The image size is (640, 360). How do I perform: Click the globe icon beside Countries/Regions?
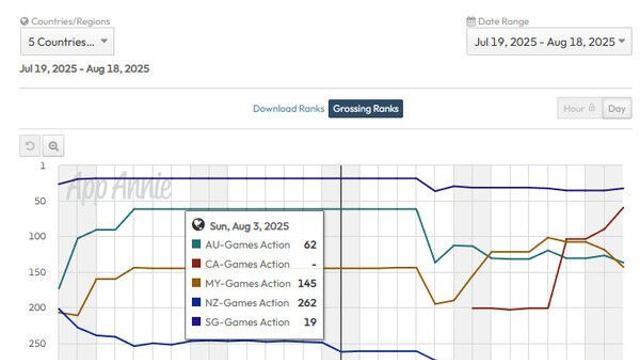click(24, 21)
